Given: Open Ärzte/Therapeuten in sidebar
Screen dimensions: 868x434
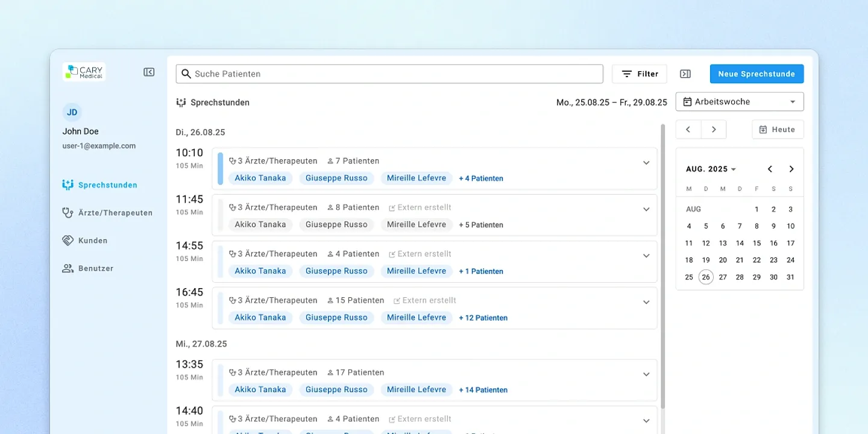Looking at the screenshot, I should point(107,213).
